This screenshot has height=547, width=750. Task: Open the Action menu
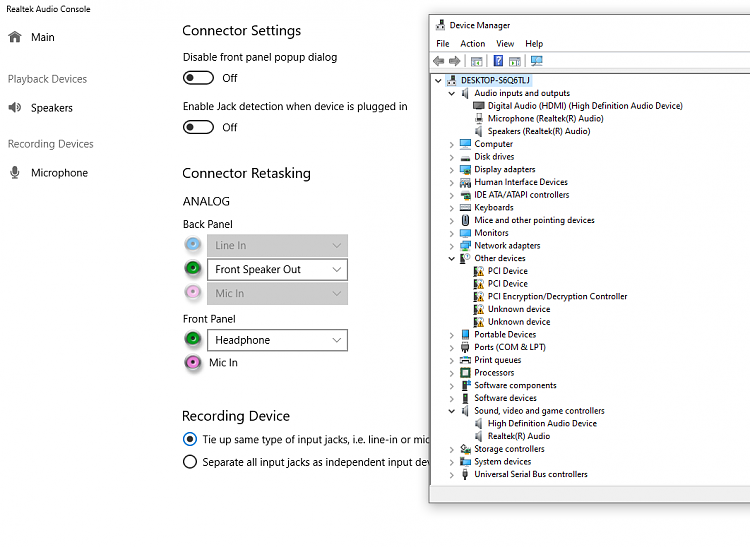(x=473, y=44)
